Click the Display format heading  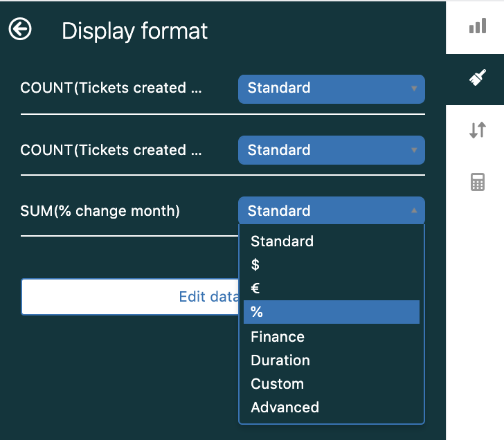(x=134, y=31)
